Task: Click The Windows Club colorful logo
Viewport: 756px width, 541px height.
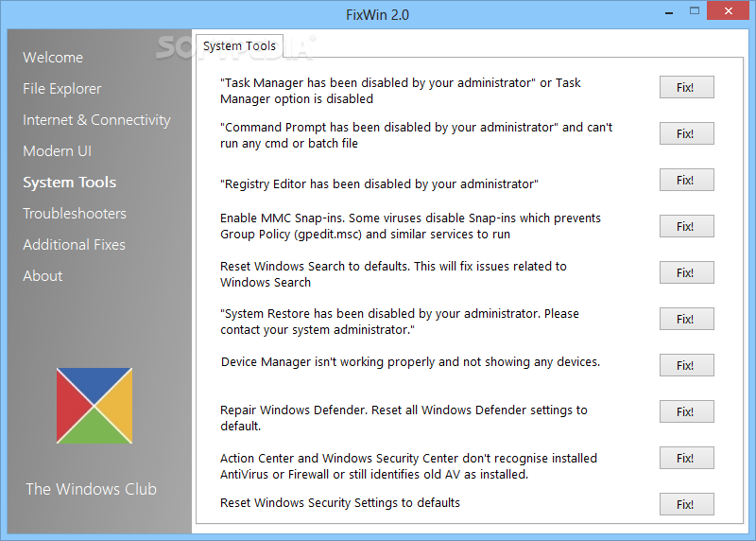Action: (94, 406)
